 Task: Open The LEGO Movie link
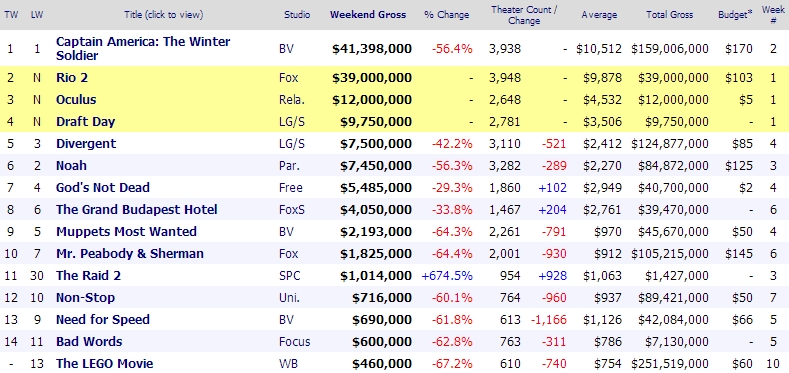point(105,363)
